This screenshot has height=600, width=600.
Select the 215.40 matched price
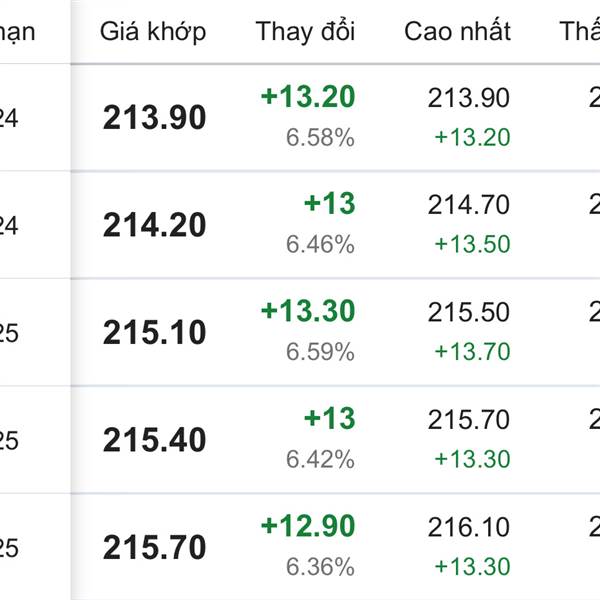[155, 440]
